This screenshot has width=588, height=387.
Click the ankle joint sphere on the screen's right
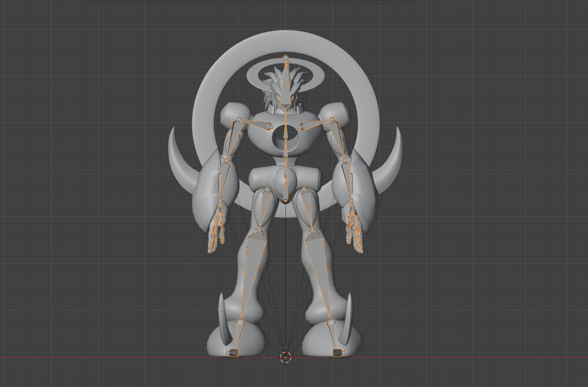331,322
